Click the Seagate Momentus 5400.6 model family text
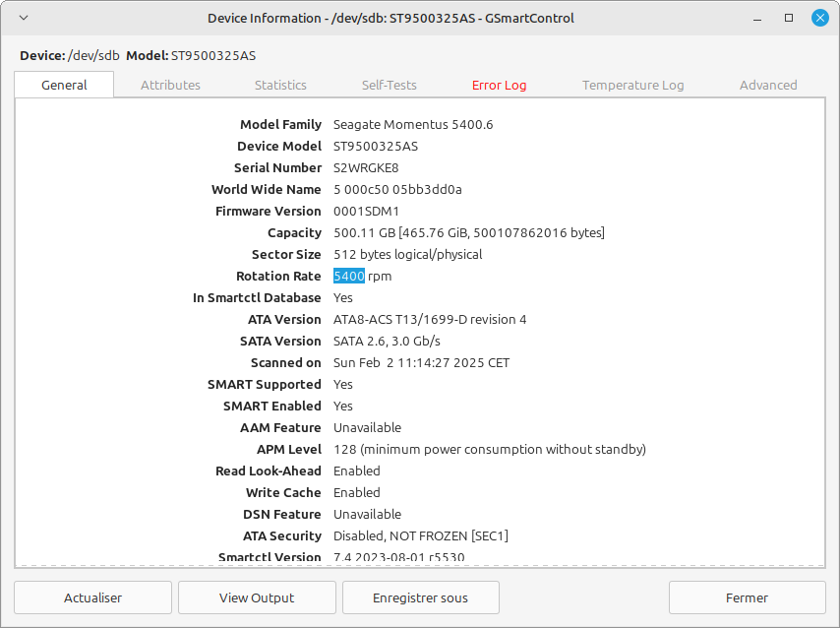Image resolution: width=840 pixels, height=628 pixels. 413,125
